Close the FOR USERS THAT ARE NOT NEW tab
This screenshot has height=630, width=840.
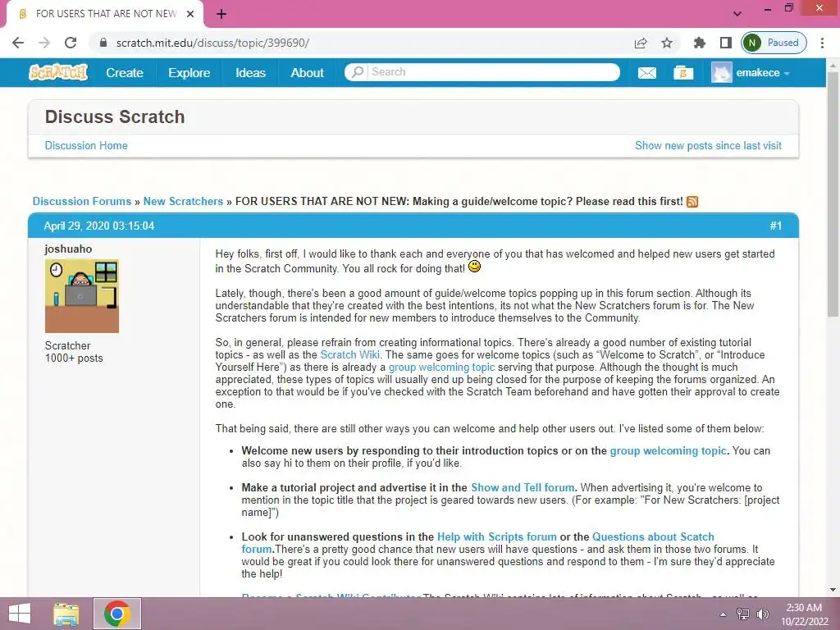click(x=190, y=14)
